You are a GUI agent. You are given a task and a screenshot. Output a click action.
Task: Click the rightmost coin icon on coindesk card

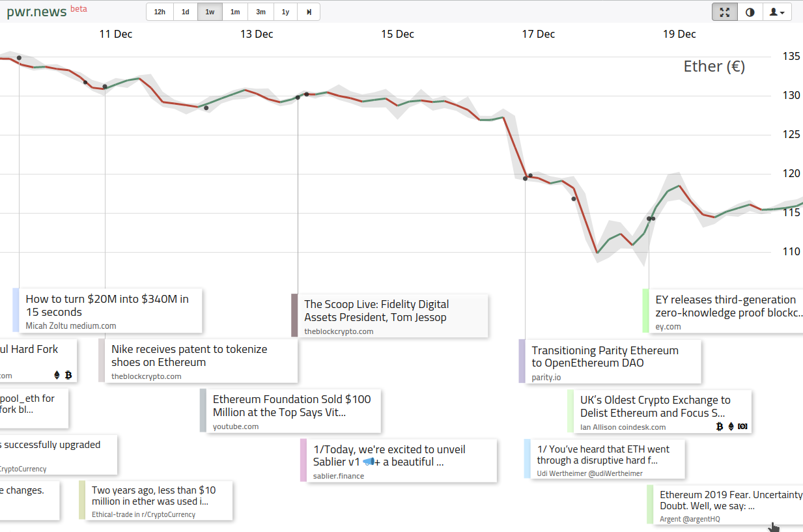point(742,427)
